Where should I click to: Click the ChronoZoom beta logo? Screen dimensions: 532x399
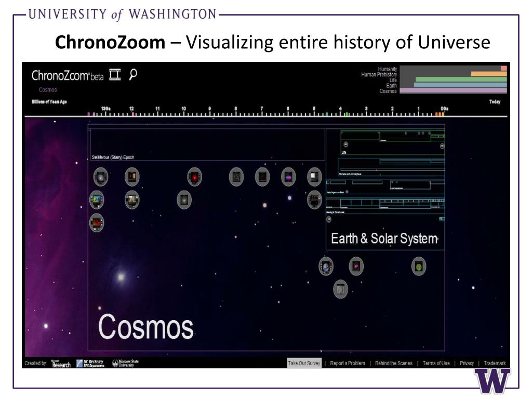[x=68, y=75]
